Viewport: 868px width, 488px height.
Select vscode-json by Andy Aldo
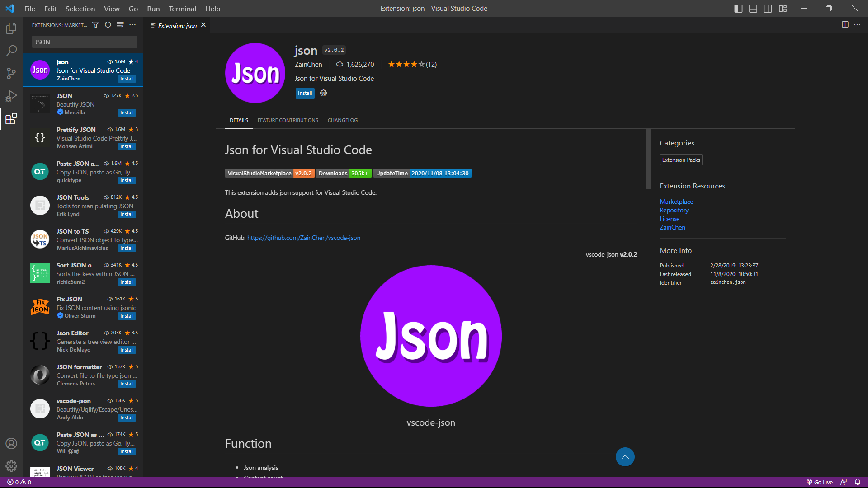click(x=83, y=409)
